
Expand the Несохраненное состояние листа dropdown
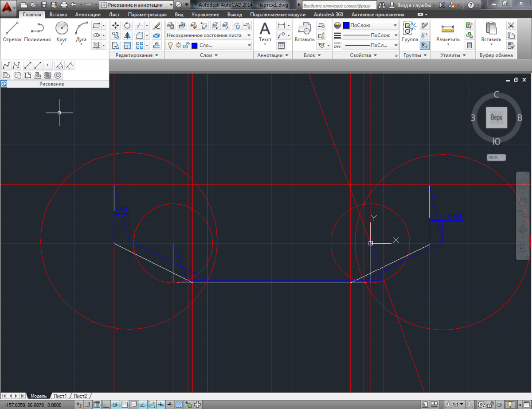pyautogui.click(x=248, y=35)
